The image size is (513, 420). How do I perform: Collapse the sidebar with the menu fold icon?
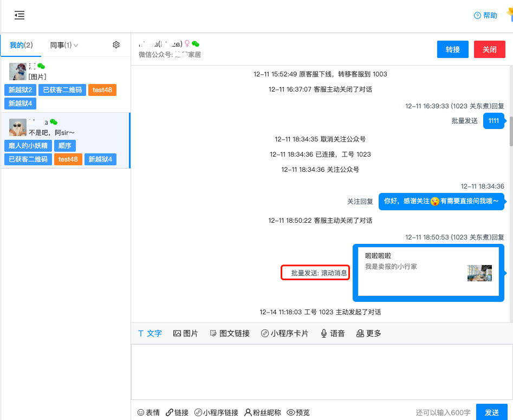point(20,16)
